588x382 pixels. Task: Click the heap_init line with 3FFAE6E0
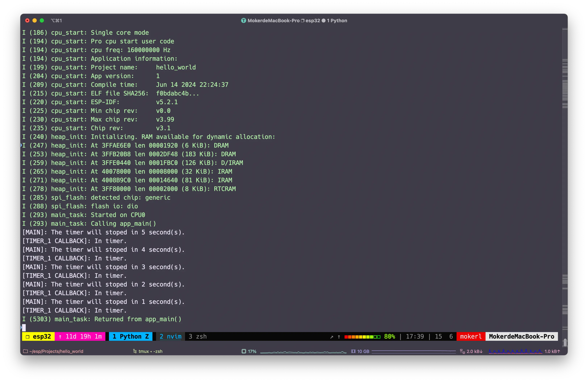125,145
